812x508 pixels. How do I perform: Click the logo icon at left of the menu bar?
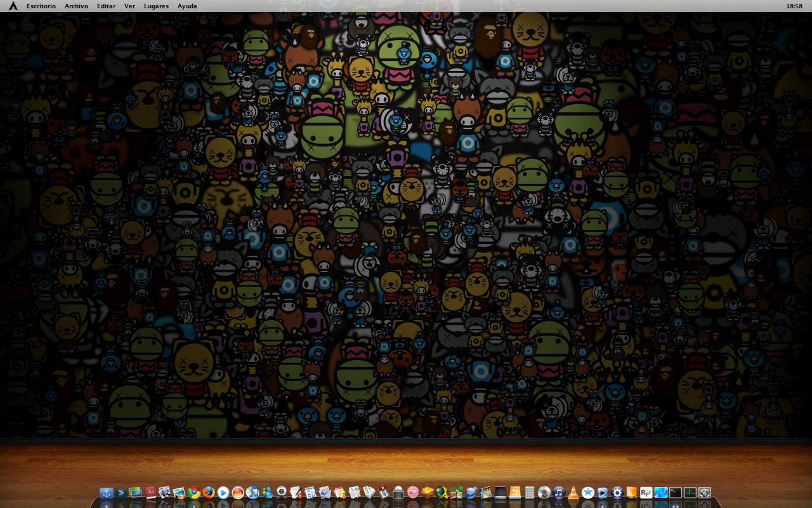click(13, 6)
